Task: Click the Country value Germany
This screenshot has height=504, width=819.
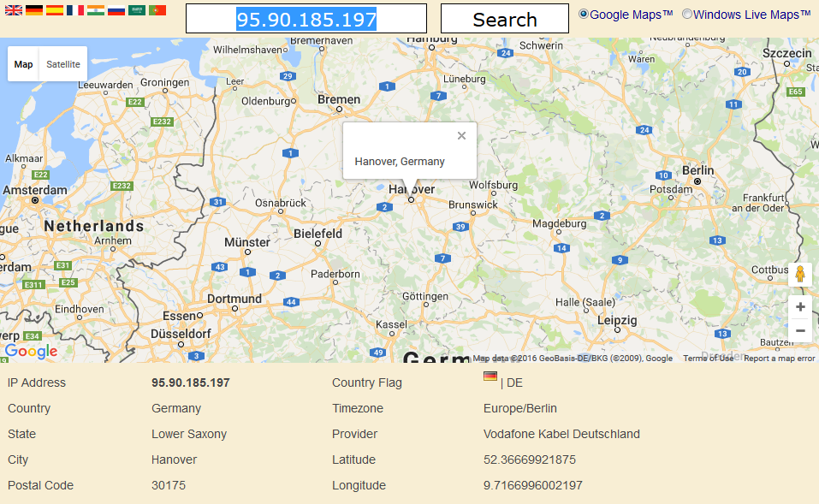Action: (x=176, y=408)
